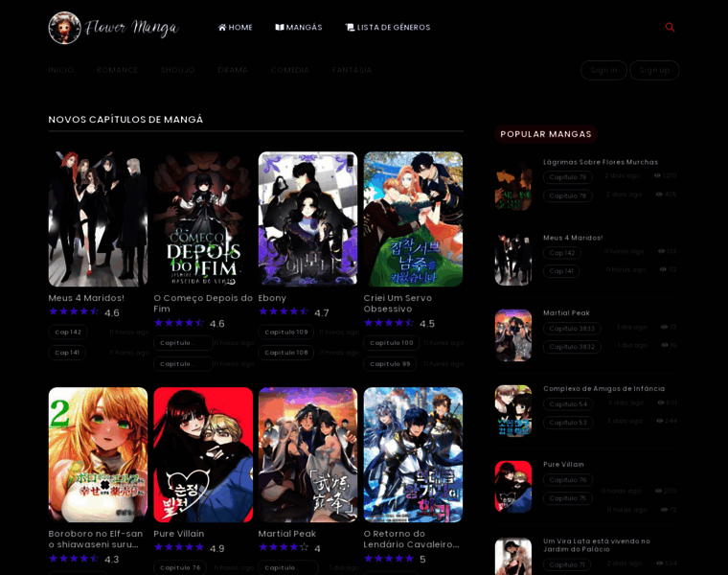Open Lista de Gêneros in the navbar
This screenshot has width=728, height=575.
click(x=388, y=27)
